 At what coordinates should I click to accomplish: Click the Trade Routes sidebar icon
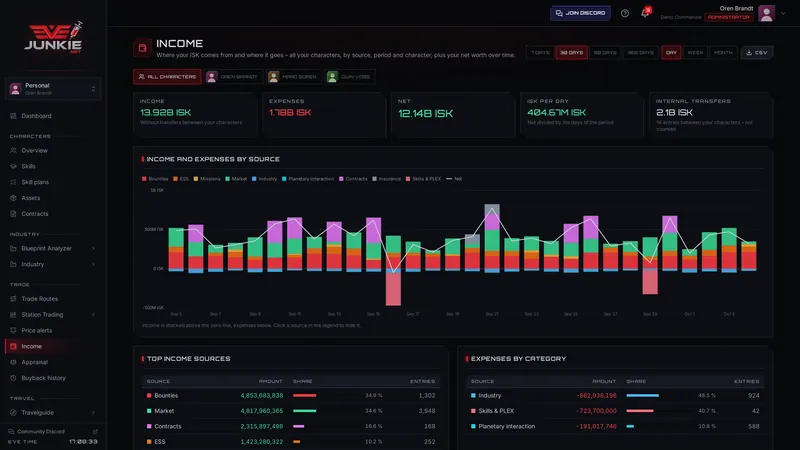[x=13, y=299]
